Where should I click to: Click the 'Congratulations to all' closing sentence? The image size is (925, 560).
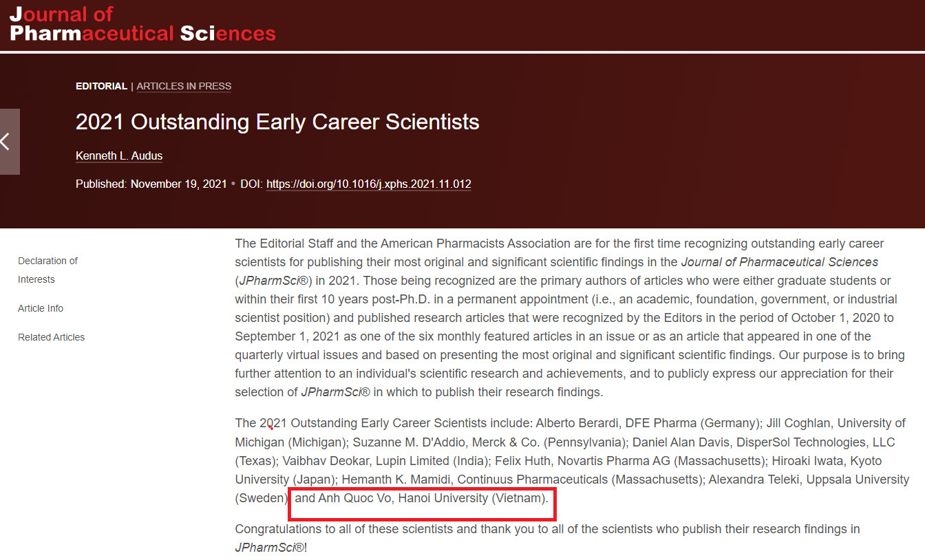(x=547, y=539)
